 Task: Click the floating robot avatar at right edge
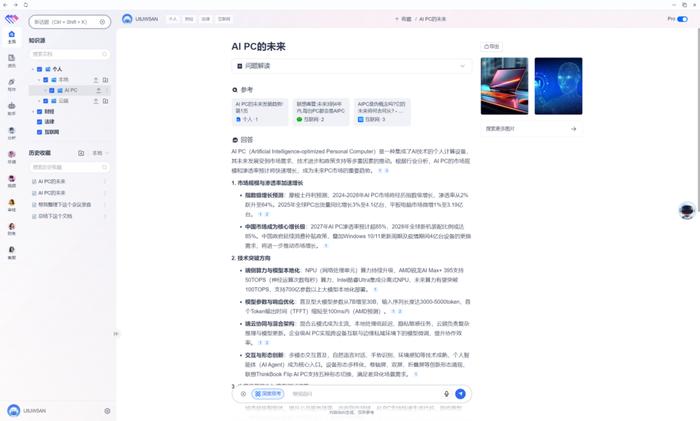coord(687,210)
